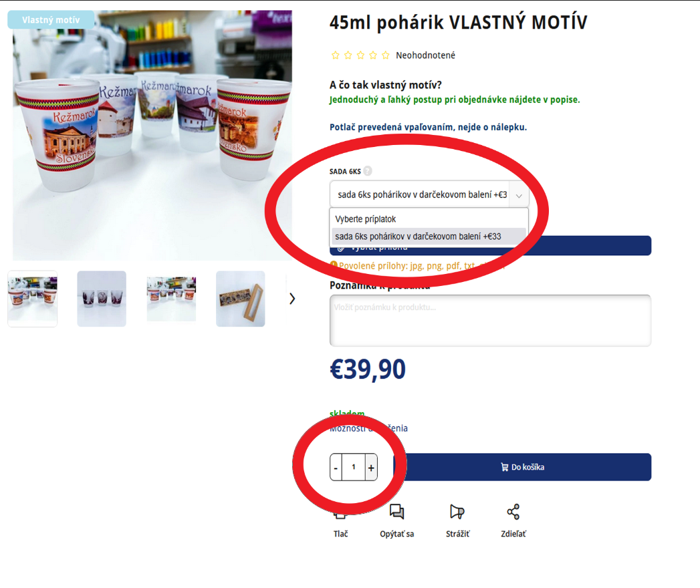Click the fifth star rating icon

pos(386,55)
